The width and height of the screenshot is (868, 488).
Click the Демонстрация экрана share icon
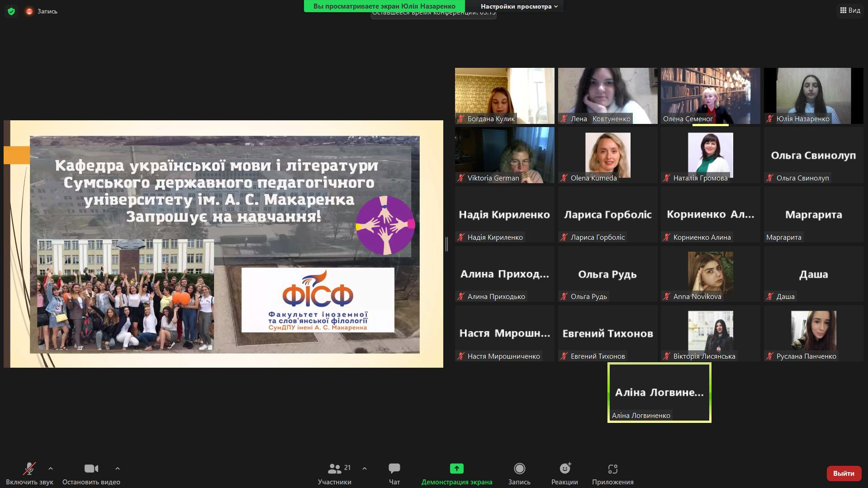(x=456, y=469)
